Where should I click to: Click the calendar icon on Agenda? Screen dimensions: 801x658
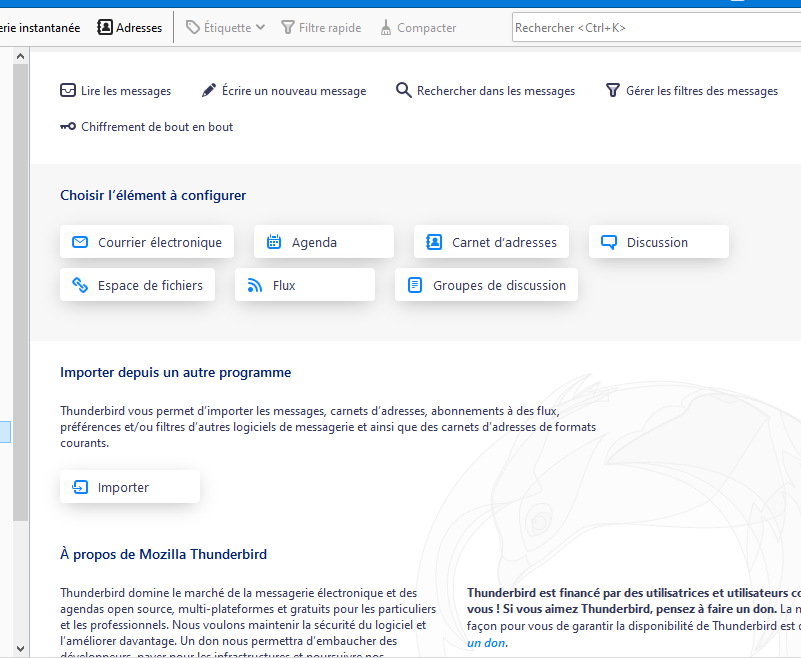[274, 242]
